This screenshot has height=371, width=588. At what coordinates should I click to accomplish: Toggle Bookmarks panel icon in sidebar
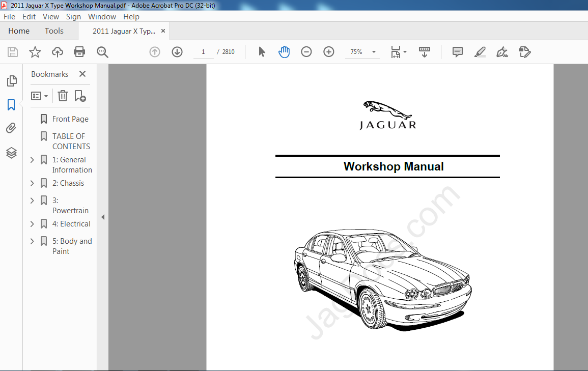click(x=11, y=104)
